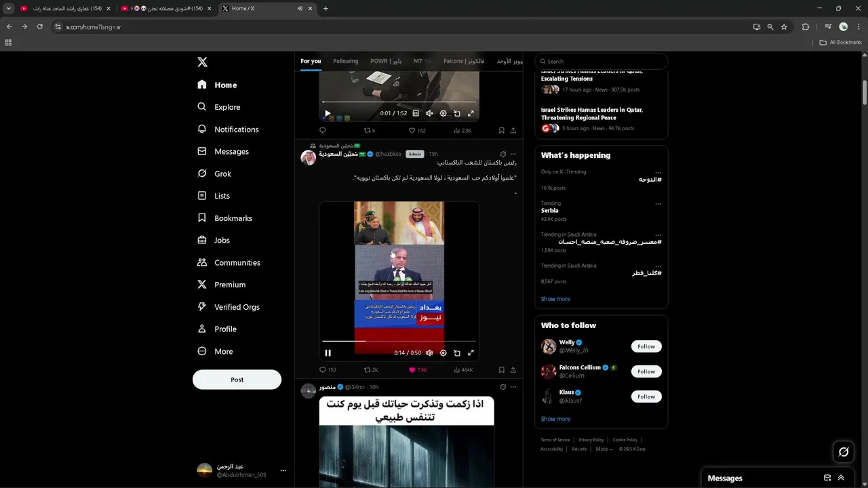868x488 pixels.
Task: Show more trends in What's happening
Action: [555, 299]
